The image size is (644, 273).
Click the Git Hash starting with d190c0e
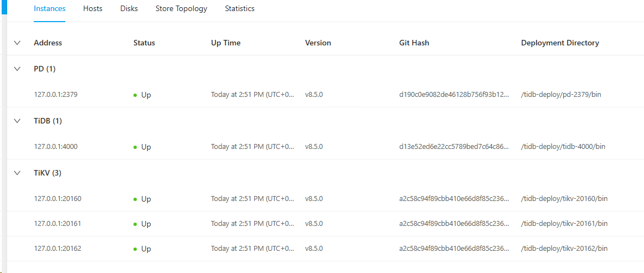pos(454,95)
